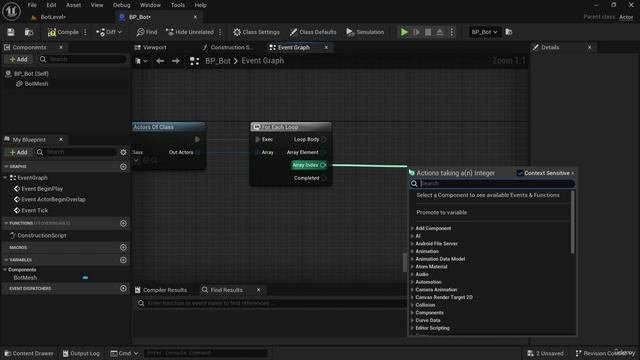Click the graph forward navigation arrow
The image size is (640, 360).
coord(176,61)
